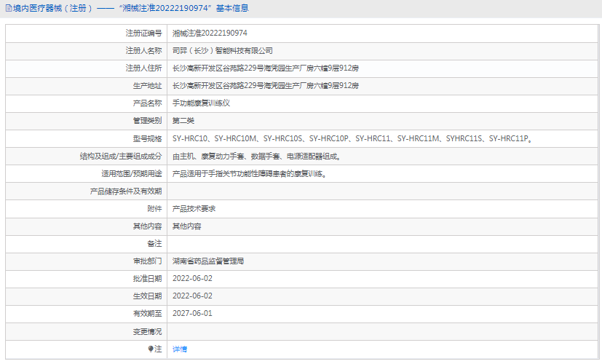The width and height of the screenshot is (602, 364).
Task: Select the 注册证编号 label
Action: pyautogui.click(x=143, y=33)
